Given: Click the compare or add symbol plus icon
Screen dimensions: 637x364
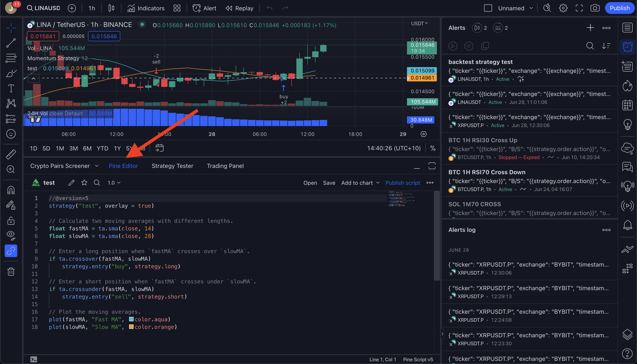Looking at the screenshot, I should (x=72, y=8).
